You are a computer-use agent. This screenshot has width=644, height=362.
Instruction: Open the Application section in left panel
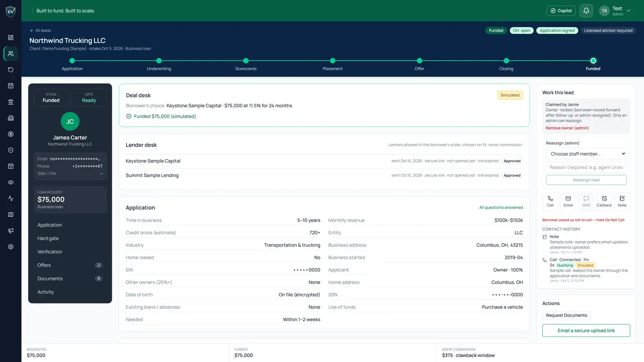tap(70, 225)
